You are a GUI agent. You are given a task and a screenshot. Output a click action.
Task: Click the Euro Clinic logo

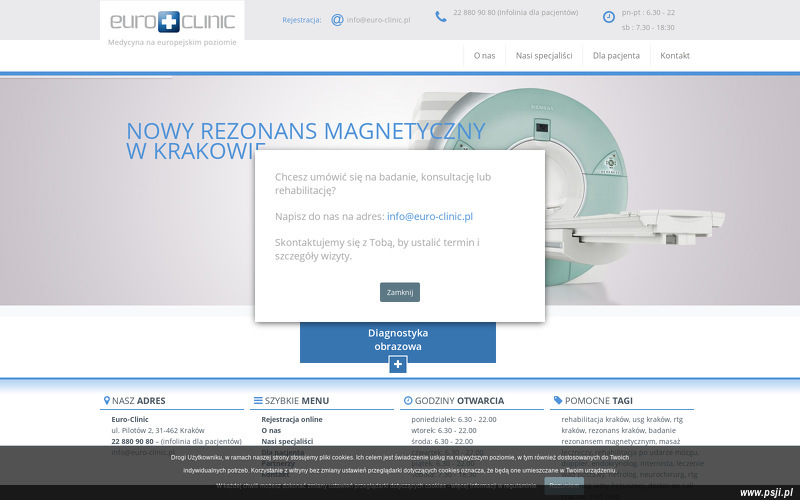172,21
